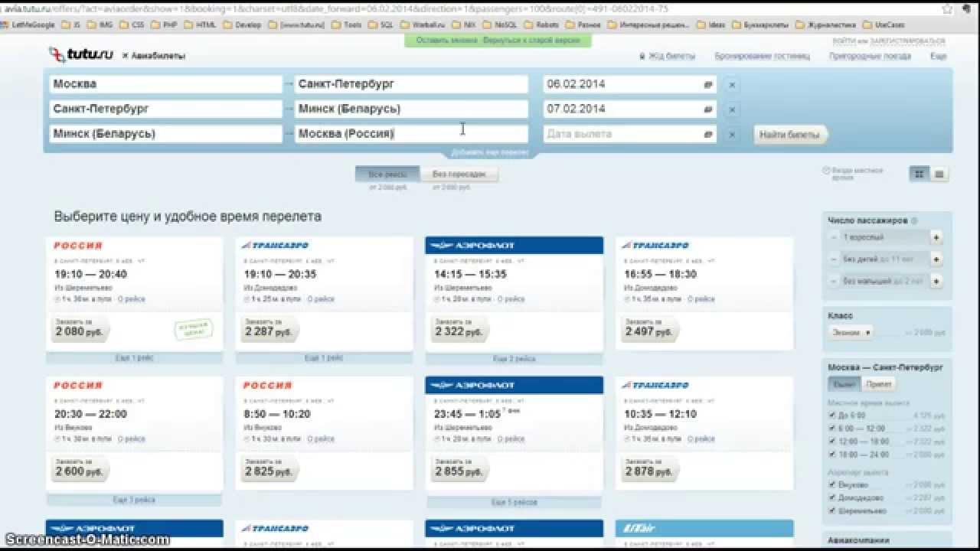
Task: Click the browser address bar
Action: pyautogui.click(x=475, y=8)
